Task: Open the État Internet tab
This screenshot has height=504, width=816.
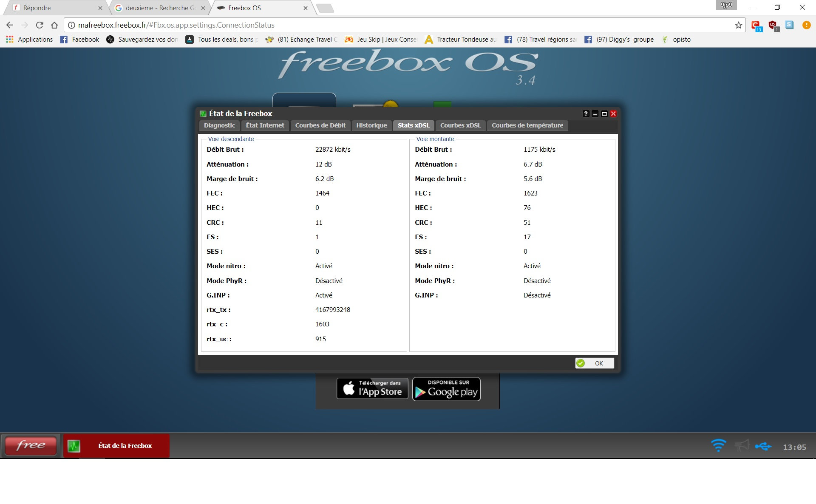Action: pyautogui.click(x=265, y=125)
